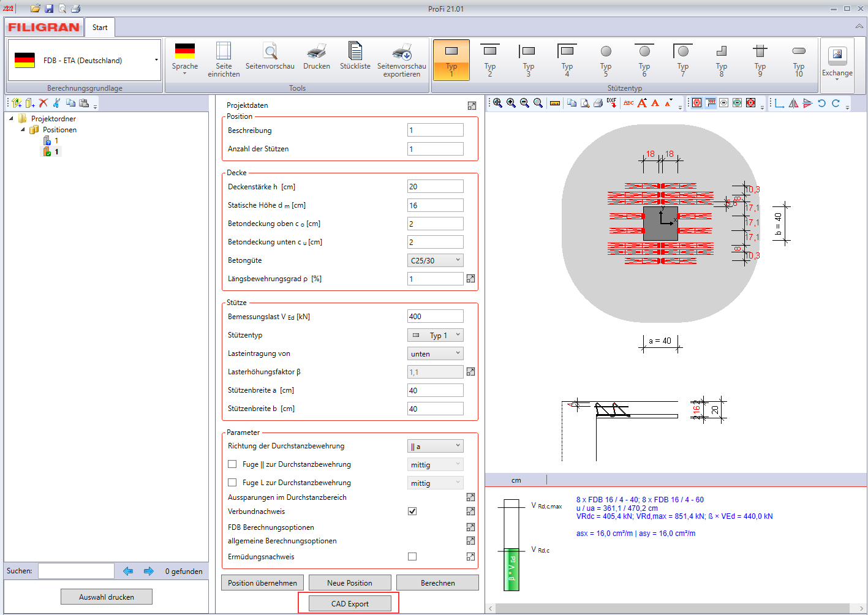Click the Drucken printer icon

(x=317, y=56)
